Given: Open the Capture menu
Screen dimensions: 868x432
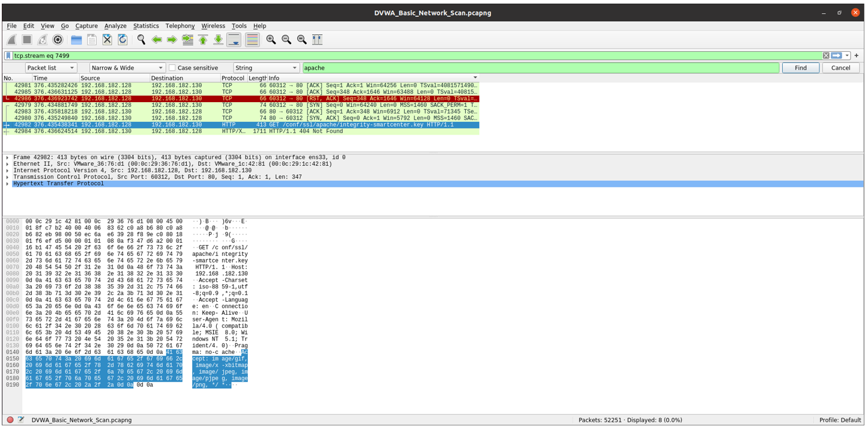Looking at the screenshot, I should (x=86, y=26).
